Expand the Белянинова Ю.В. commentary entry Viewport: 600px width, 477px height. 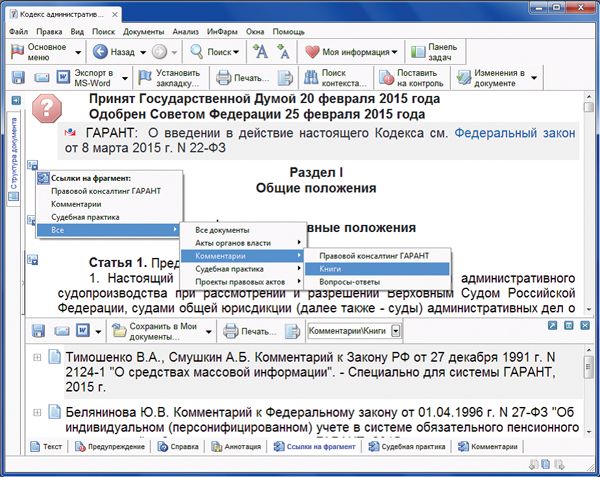tap(38, 411)
